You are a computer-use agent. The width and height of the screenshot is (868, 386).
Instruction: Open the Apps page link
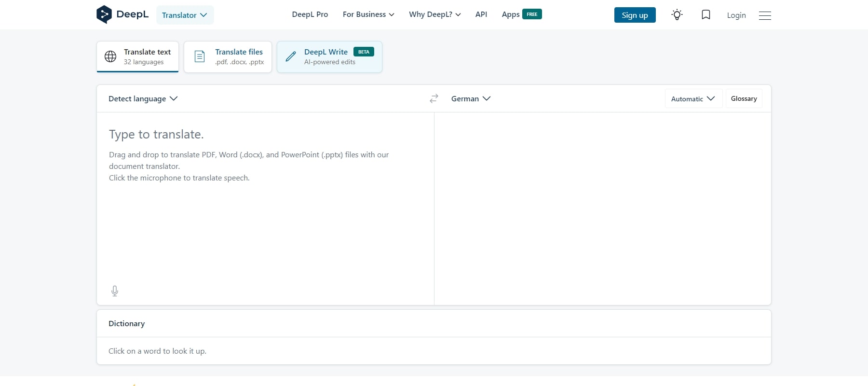(511, 14)
